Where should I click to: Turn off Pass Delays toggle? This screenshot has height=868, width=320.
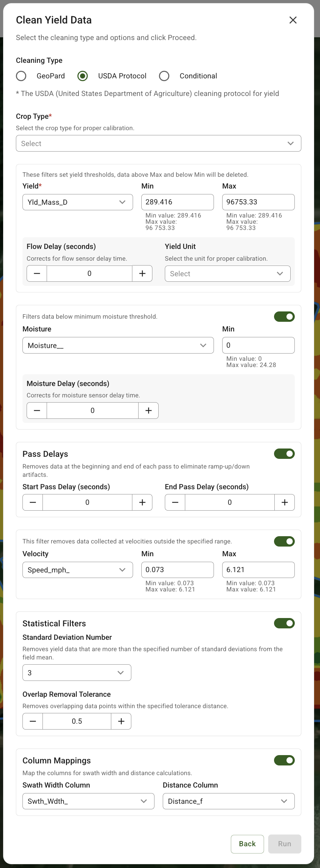pos(284,454)
